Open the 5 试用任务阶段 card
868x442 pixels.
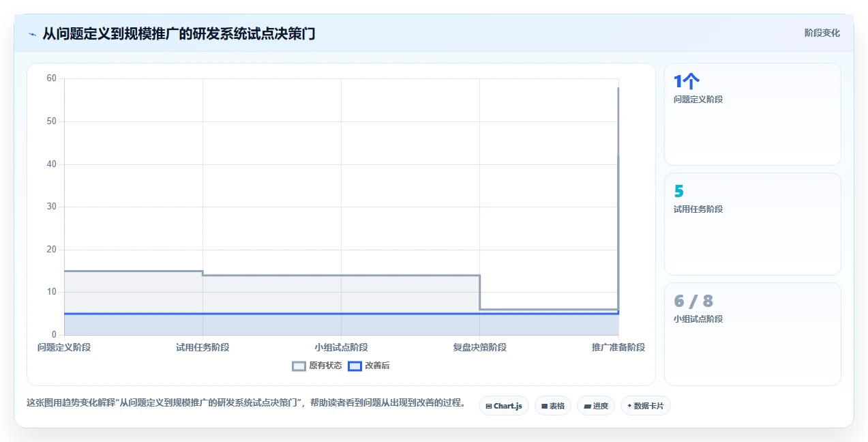(753, 224)
